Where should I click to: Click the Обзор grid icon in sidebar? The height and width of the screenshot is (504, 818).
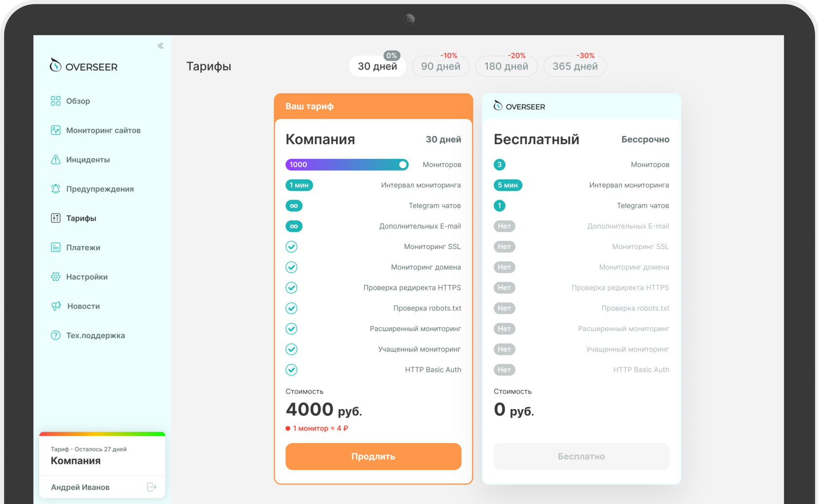tap(56, 101)
